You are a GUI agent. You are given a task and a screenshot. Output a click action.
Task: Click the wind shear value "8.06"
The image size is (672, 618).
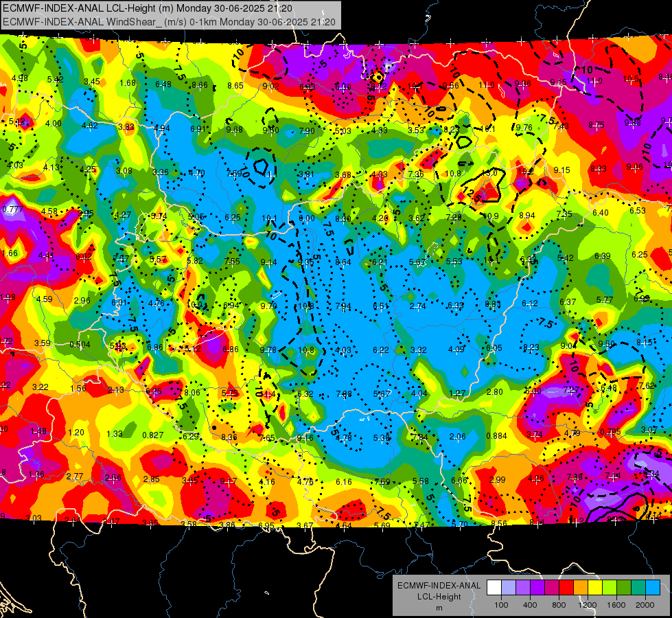[x=192, y=392]
